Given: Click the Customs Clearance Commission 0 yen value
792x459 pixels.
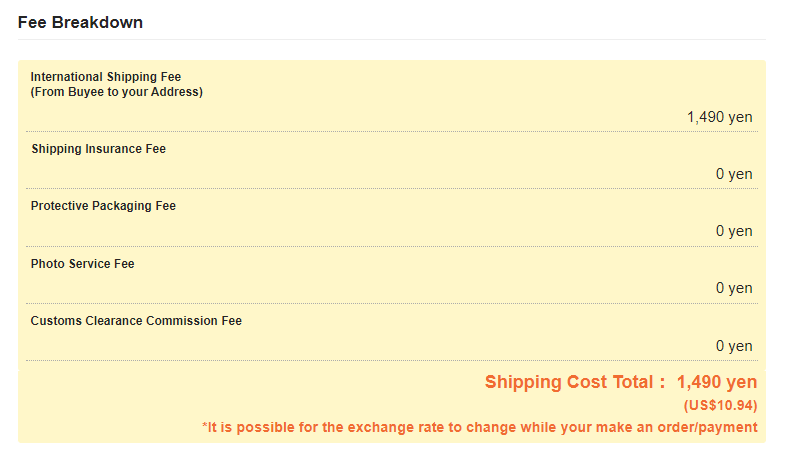Looking at the screenshot, I should tap(734, 346).
